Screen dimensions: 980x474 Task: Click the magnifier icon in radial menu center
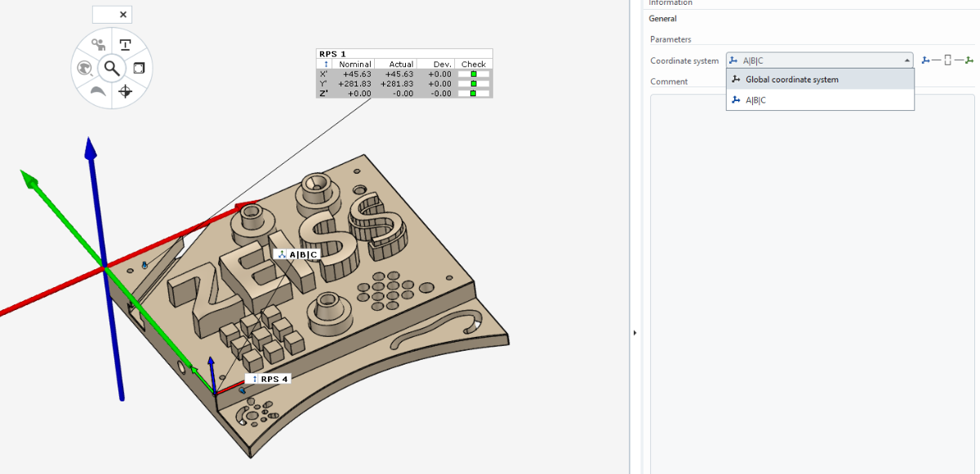click(x=112, y=69)
